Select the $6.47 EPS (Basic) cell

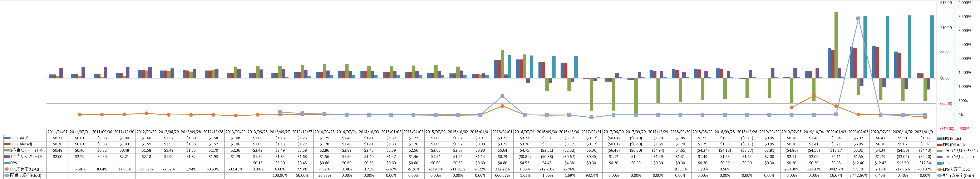[881, 138]
